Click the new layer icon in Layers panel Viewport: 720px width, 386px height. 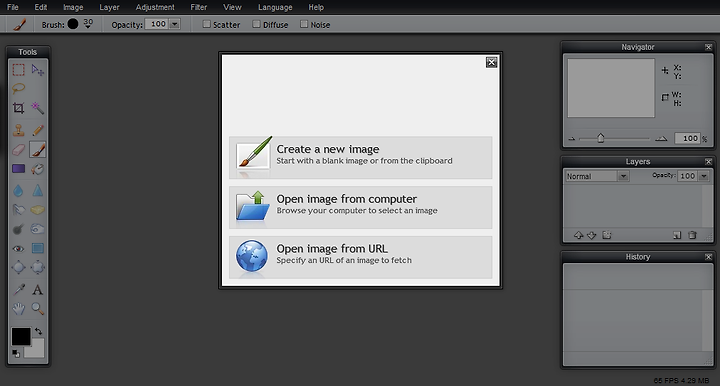pos(677,235)
